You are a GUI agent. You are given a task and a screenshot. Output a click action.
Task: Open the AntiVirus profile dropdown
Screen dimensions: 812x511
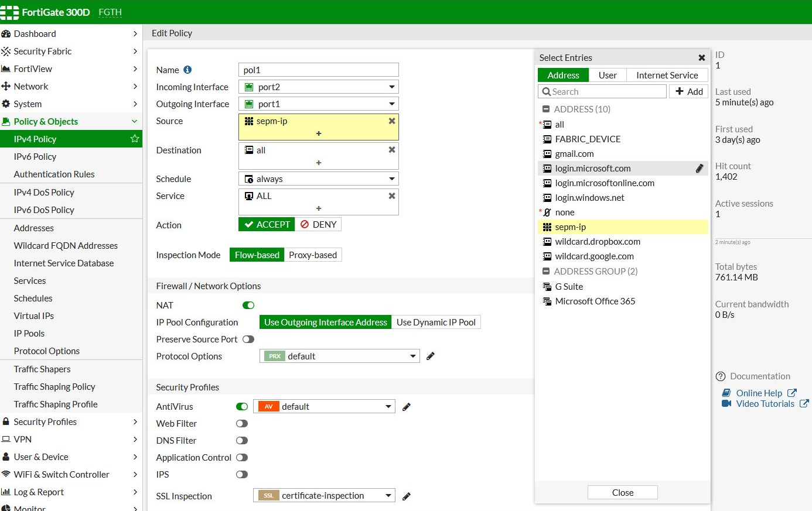[324, 406]
